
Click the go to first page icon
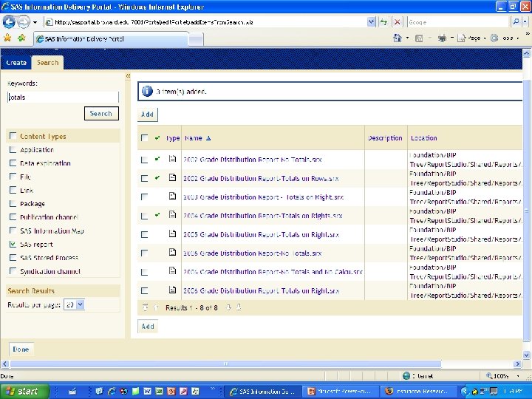[x=146, y=307]
